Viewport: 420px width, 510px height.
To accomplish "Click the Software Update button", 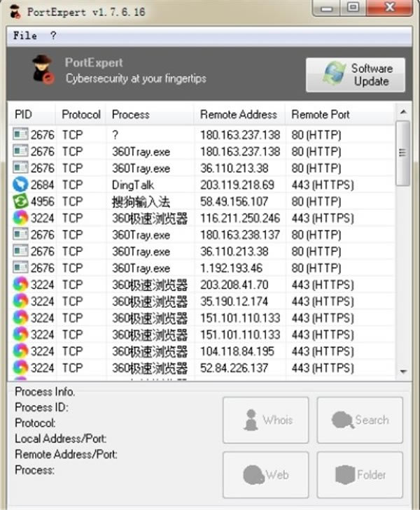I will click(356, 75).
